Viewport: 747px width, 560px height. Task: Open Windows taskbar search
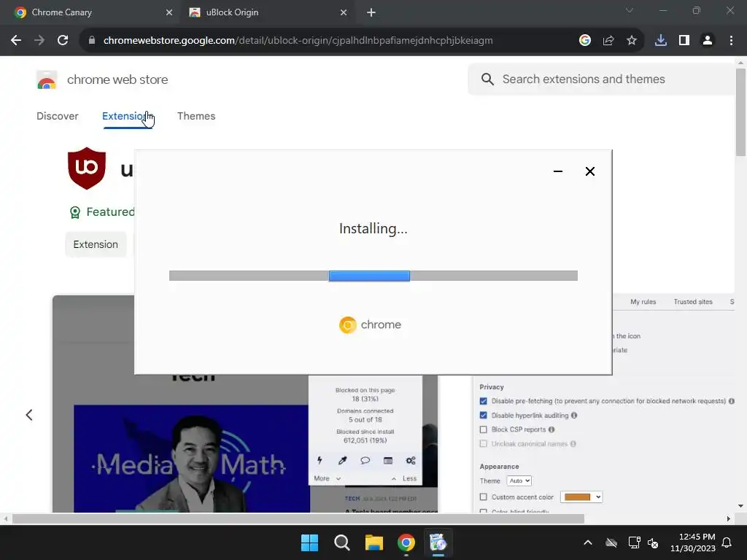[x=341, y=542]
